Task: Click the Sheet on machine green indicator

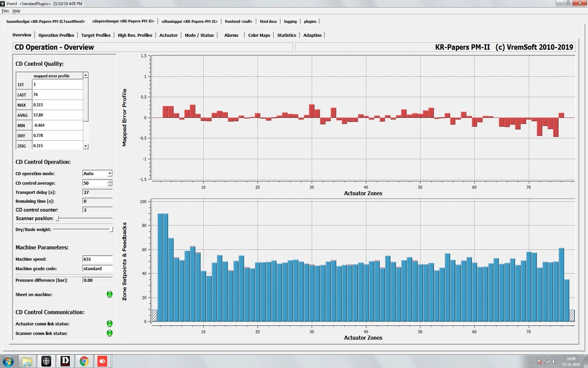Action: (x=110, y=294)
